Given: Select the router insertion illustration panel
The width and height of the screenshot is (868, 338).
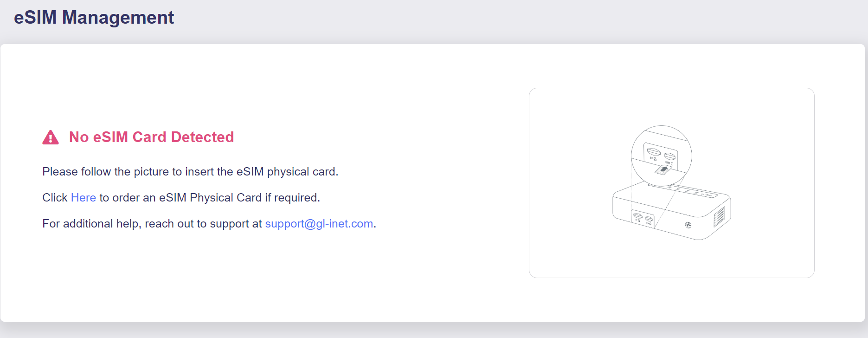Looking at the screenshot, I should click(672, 183).
